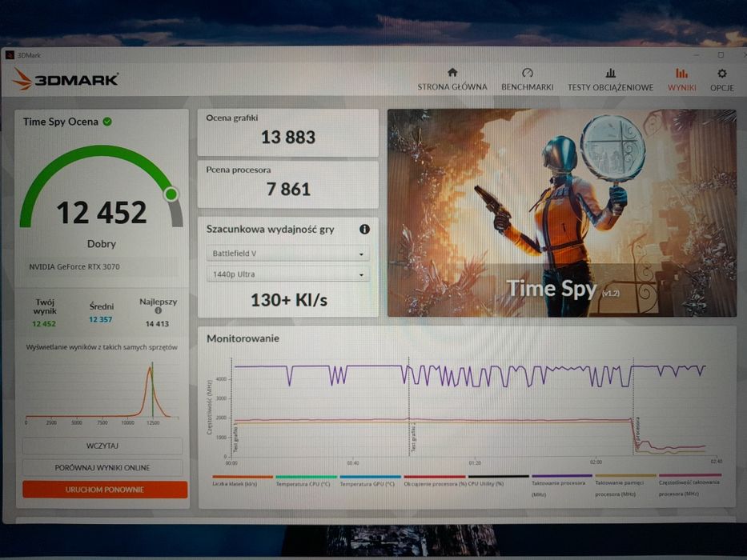The image size is (747, 560).
Task: Click the Test procesora marker in graph
Action: pos(638,434)
